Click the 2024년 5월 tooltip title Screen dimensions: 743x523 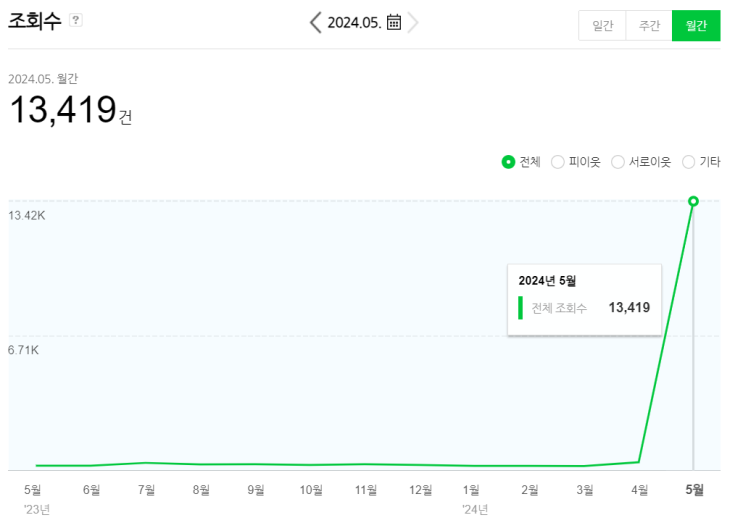547,280
